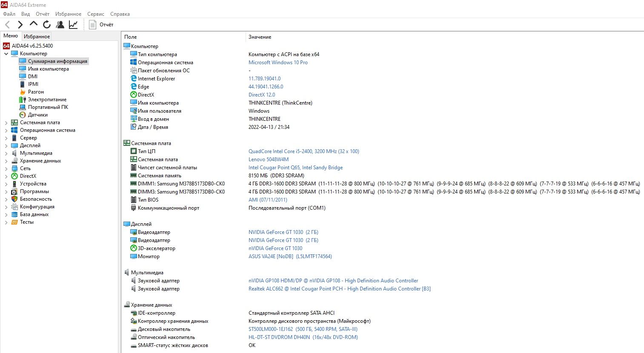This screenshot has height=353, width=644.
Task: Open QuadCore Intel Core i5-2400 link
Action: point(304,151)
